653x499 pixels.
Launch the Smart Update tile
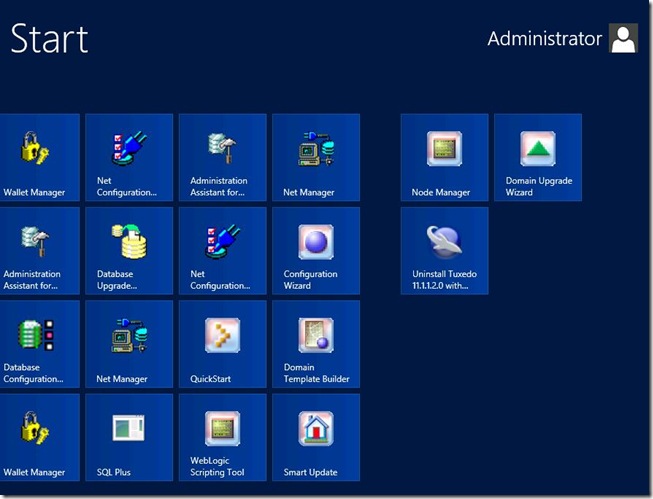316,437
